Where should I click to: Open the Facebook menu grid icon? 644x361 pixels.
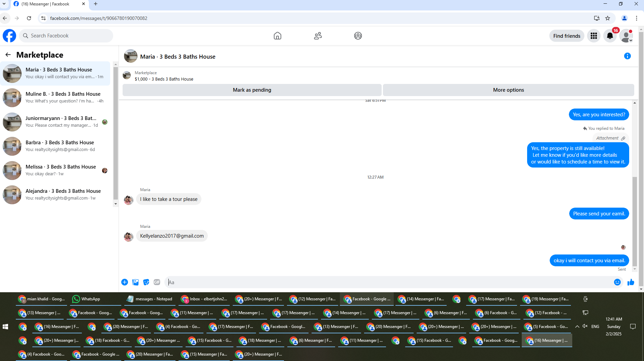coord(593,36)
